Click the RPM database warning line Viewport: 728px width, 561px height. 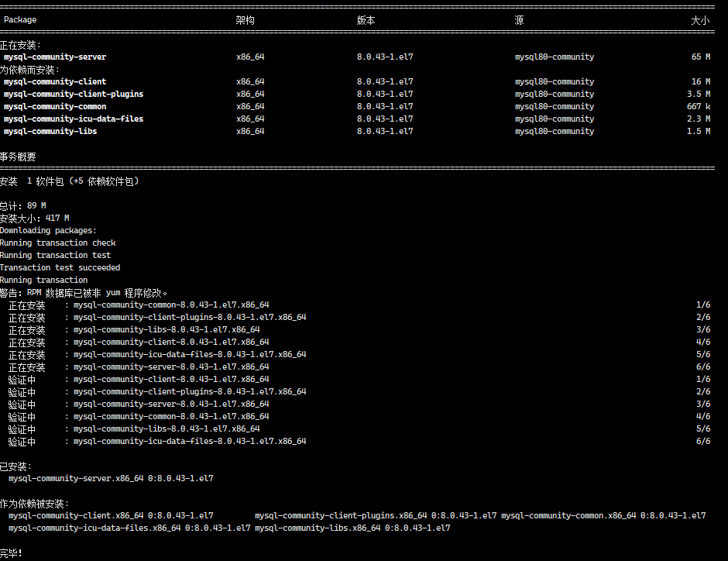pos(83,293)
